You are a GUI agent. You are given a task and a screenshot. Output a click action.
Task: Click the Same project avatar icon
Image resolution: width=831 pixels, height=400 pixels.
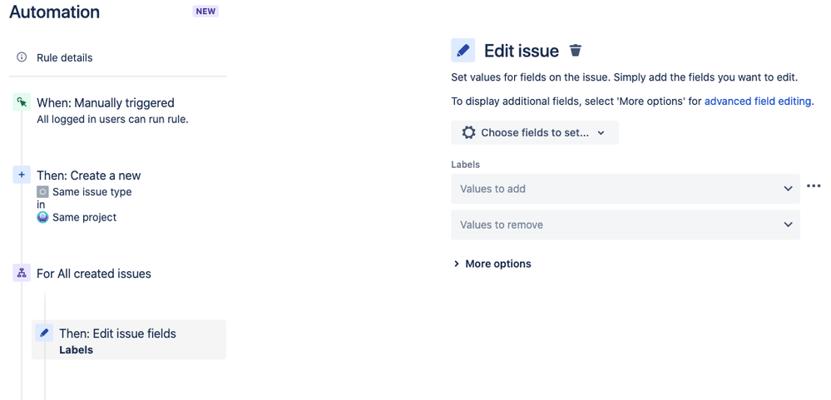[42, 217]
